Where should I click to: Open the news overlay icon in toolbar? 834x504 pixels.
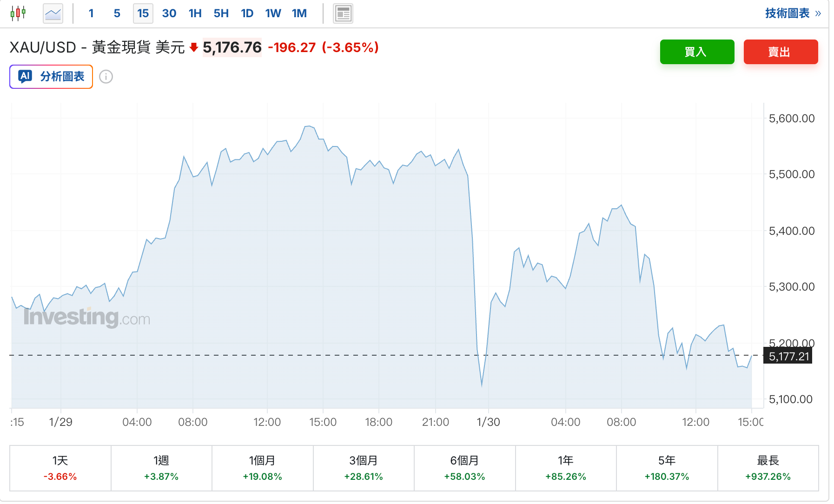(x=343, y=13)
